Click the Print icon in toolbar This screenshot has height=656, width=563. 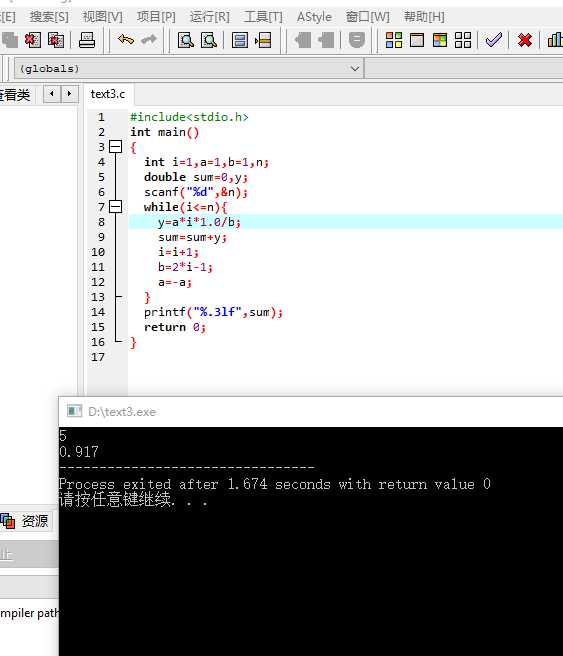(87, 40)
